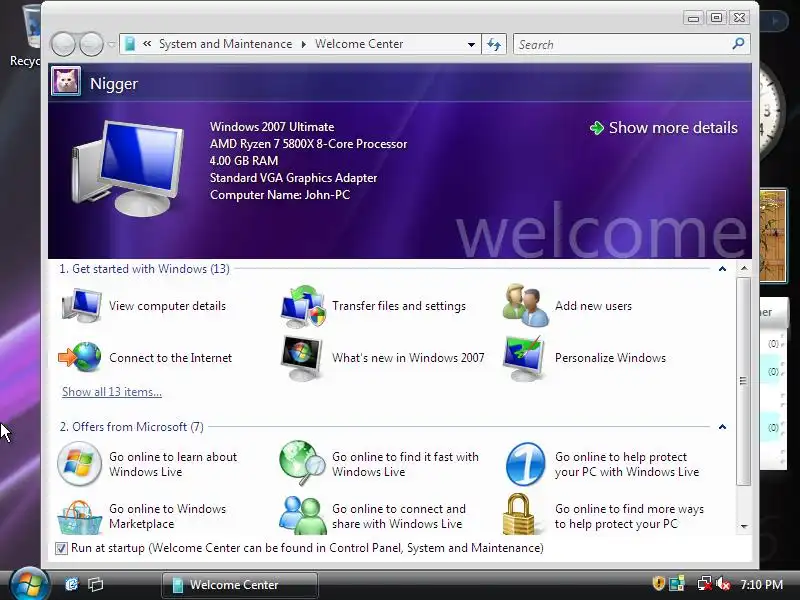
Task: Open Recent Pages dropdown beside Forward button
Action: point(111,44)
